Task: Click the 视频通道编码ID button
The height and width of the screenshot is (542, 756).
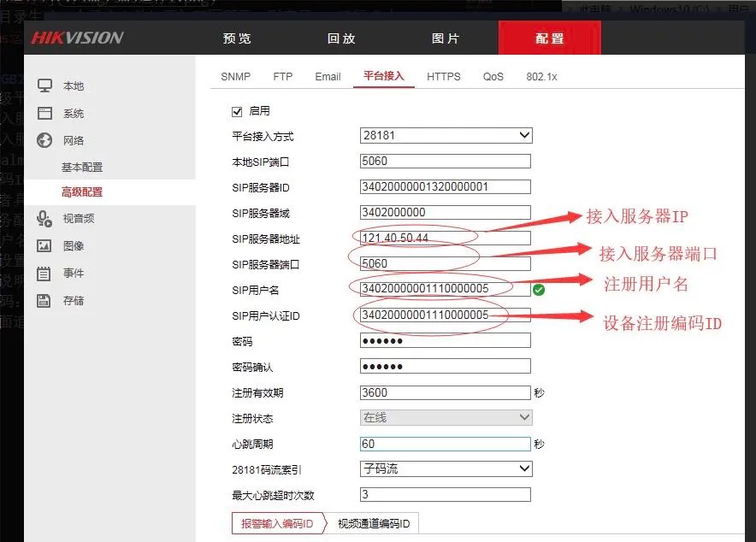Action: pyautogui.click(x=373, y=523)
